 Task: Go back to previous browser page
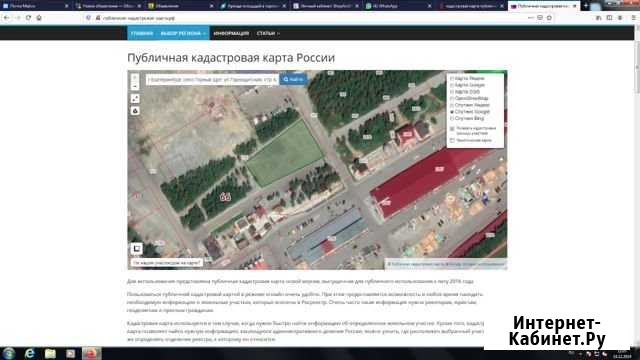click(7, 18)
